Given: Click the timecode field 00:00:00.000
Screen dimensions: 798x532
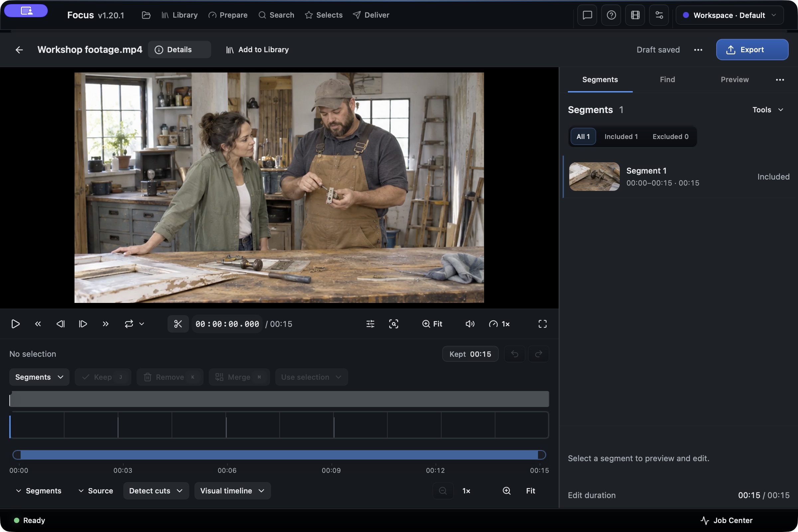Looking at the screenshot, I should pos(227,324).
